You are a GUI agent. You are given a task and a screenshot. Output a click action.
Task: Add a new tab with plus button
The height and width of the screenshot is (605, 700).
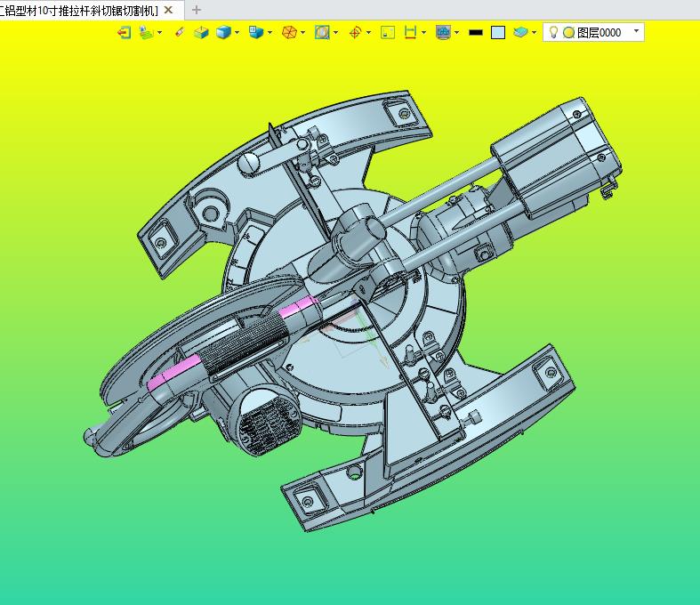[x=196, y=10]
